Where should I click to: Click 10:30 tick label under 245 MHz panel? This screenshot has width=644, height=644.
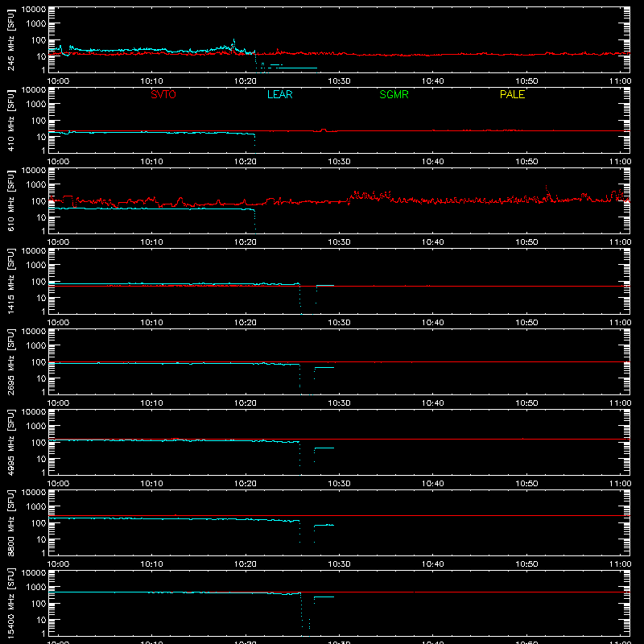[x=339, y=81]
